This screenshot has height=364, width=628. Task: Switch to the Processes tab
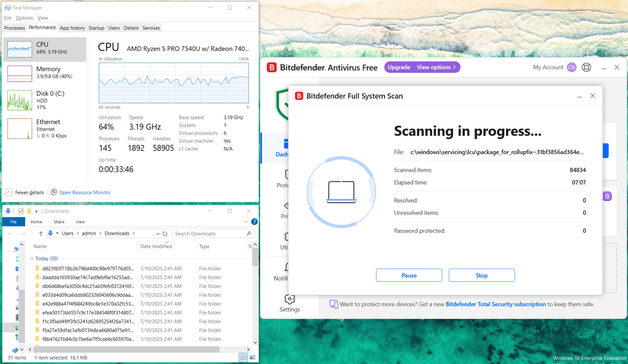tap(15, 28)
